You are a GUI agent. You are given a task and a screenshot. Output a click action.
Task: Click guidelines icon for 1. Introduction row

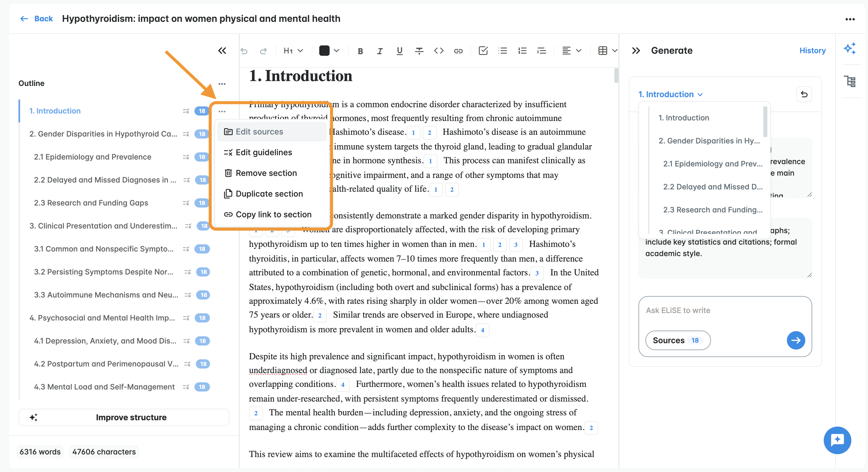tap(186, 111)
